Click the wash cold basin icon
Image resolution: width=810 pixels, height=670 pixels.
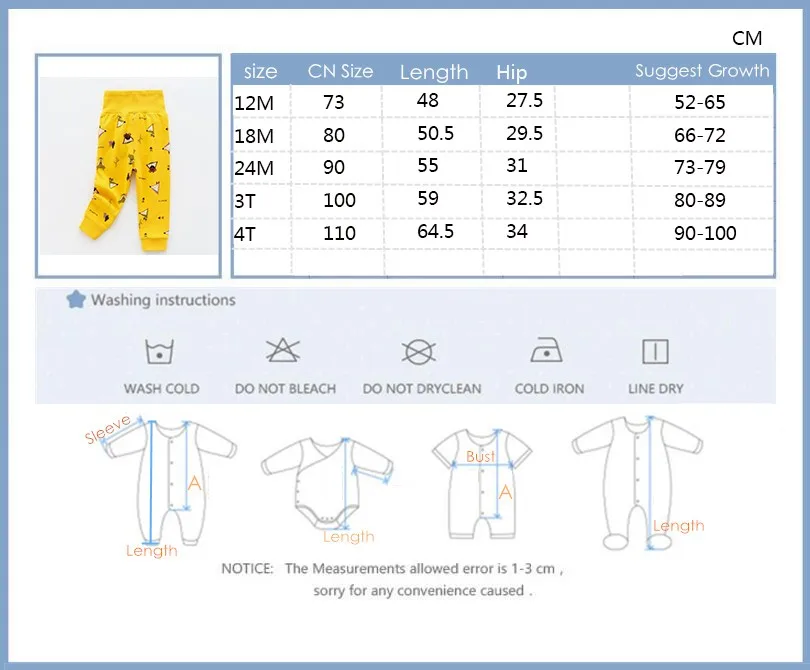coord(160,352)
